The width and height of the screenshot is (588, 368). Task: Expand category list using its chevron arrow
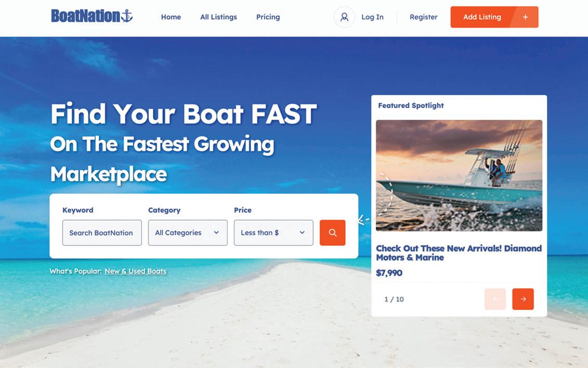(216, 233)
